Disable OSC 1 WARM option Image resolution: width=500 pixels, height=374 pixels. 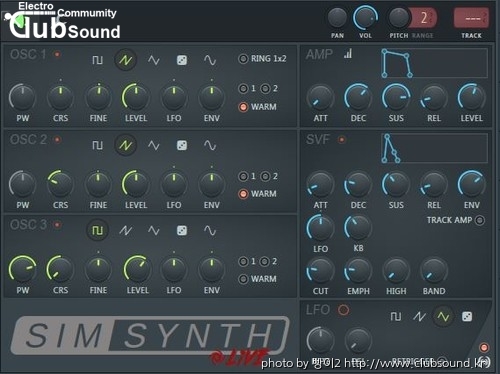[243, 107]
